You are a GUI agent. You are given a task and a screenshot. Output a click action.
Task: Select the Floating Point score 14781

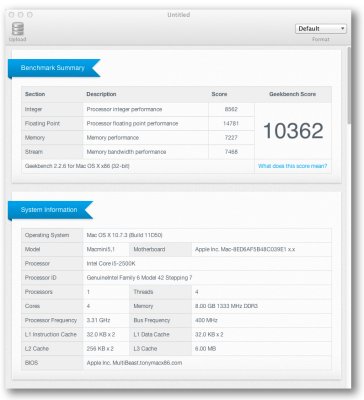coord(231,123)
